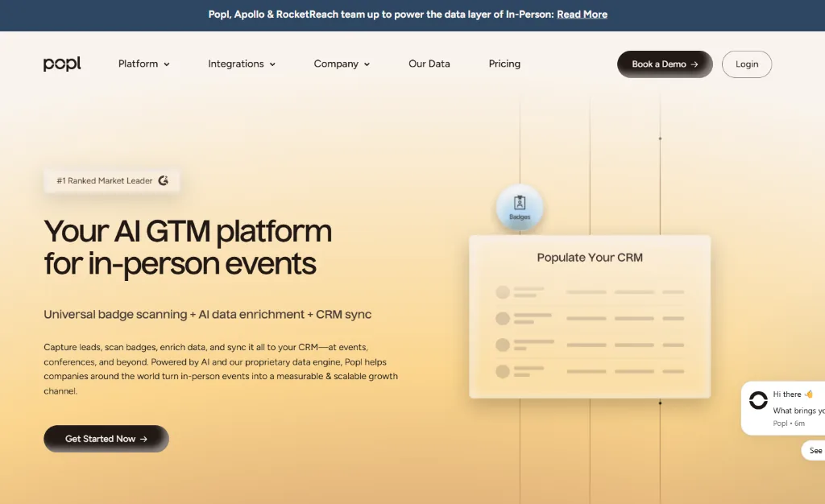Click the Book a Demo button
The height and width of the screenshot is (504, 825).
point(665,64)
